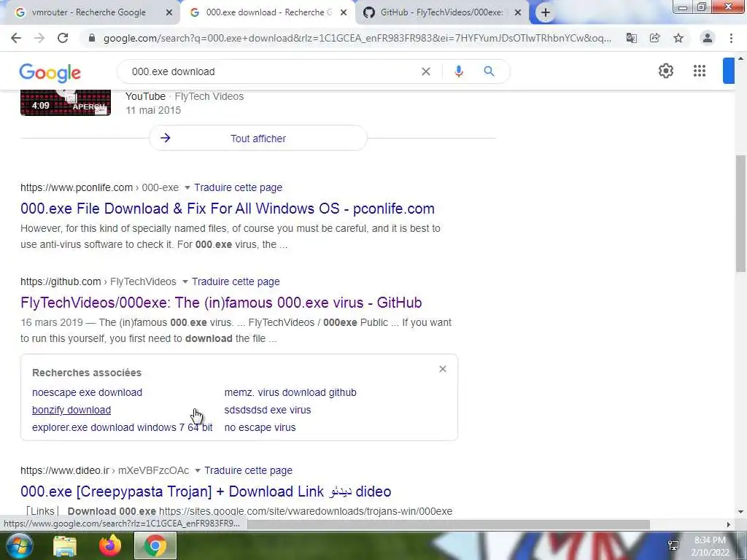Click the address bar URL
This screenshot has height=560, width=747.
pos(357,38)
